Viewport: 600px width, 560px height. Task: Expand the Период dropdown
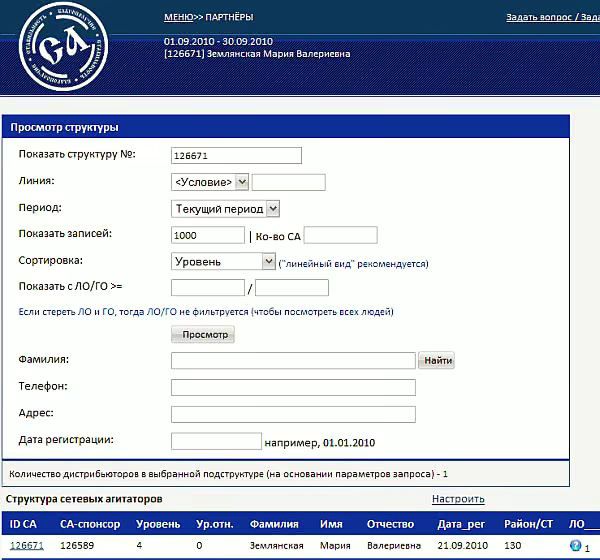pyautogui.click(x=225, y=209)
